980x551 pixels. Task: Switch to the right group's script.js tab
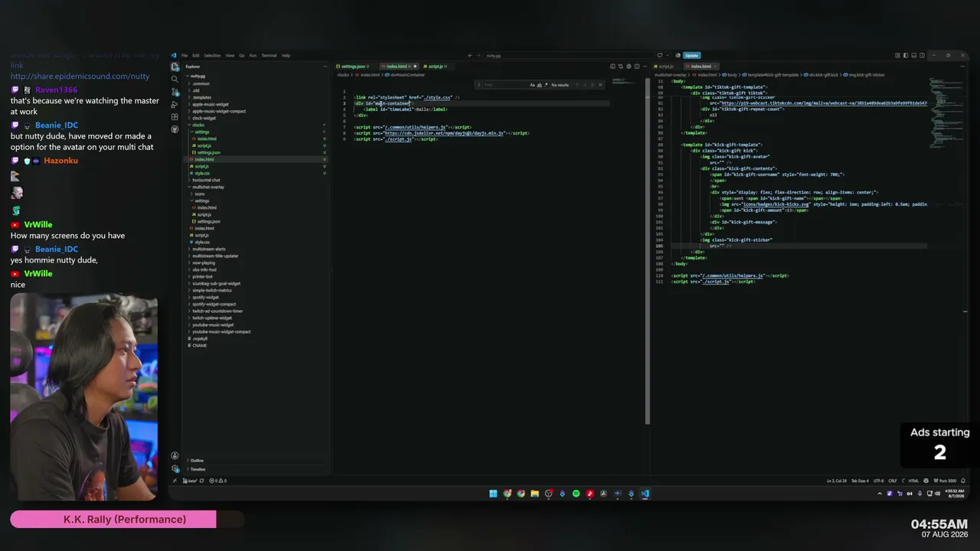665,67
